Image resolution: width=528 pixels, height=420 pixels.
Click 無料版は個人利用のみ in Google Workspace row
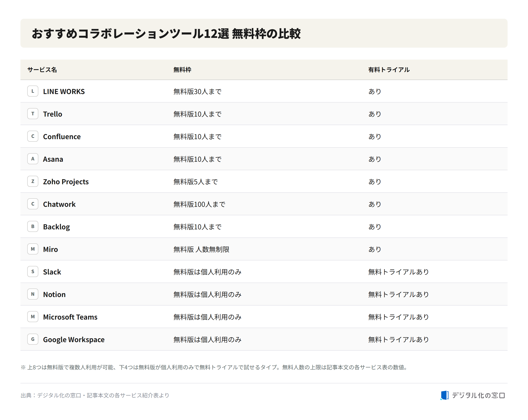point(207,339)
